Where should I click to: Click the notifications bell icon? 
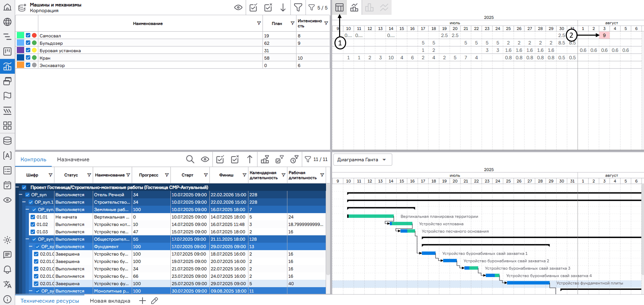coord(7,270)
